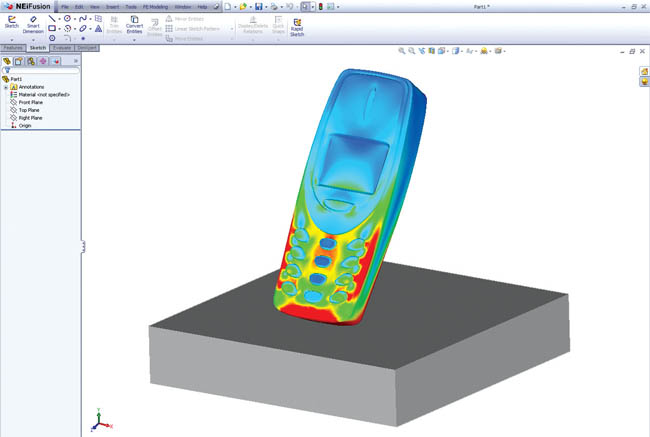Save the document with the floppy icon
This screenshot has height=437, width=650.
(259, 7)
